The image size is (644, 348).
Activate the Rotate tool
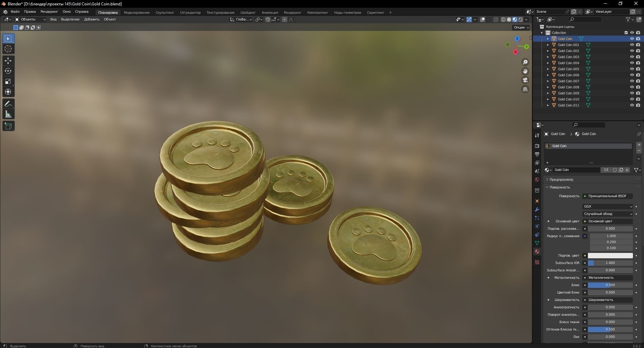(8, 71)
